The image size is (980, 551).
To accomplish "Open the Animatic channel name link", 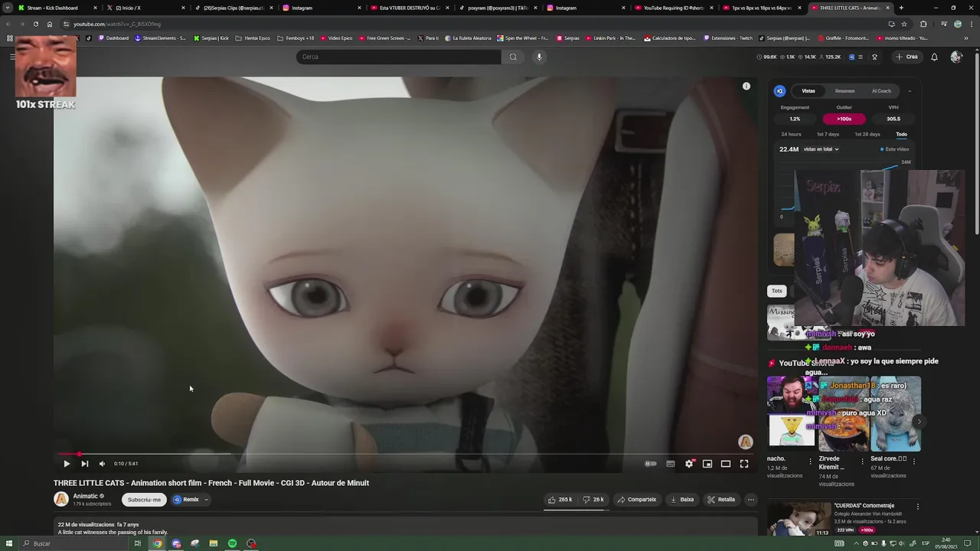I will click(x=86, y=496).
